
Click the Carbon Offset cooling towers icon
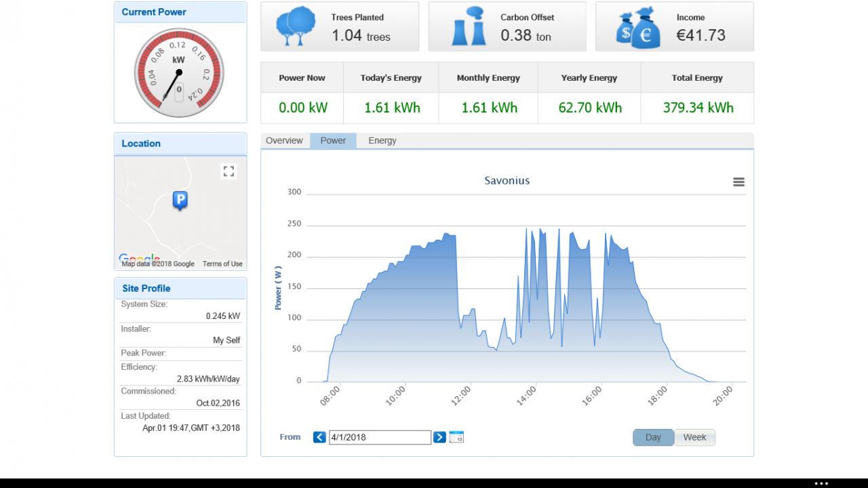coord(468,26)
